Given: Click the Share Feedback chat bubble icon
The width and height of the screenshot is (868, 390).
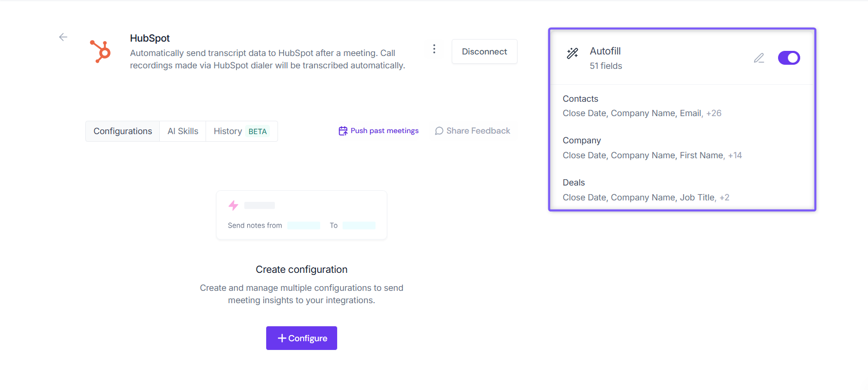Looking at the screenshot, I should 439,131.
